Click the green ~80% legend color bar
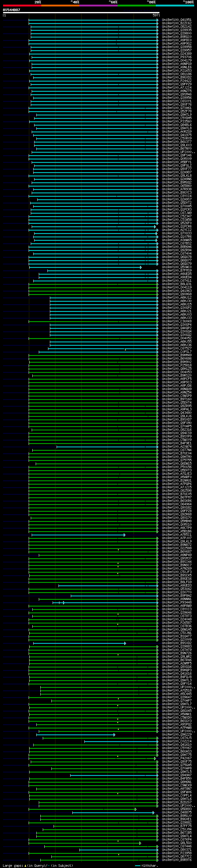Screen dimensions: 197x868 click(x=137, y=6)
